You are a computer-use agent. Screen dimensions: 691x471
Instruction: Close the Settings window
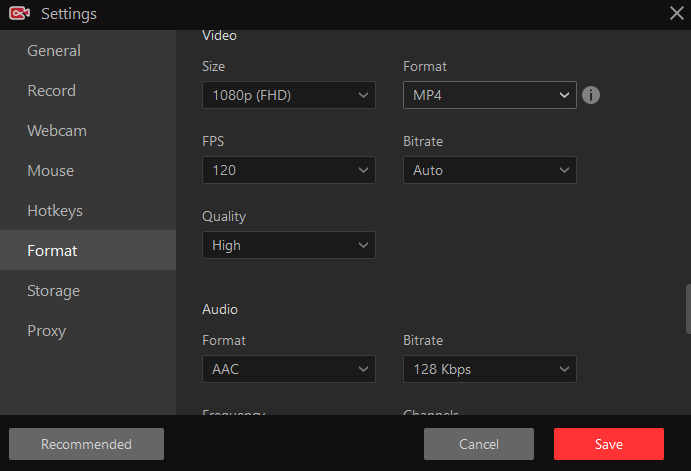pyautogui.click(x=676, y=13)
